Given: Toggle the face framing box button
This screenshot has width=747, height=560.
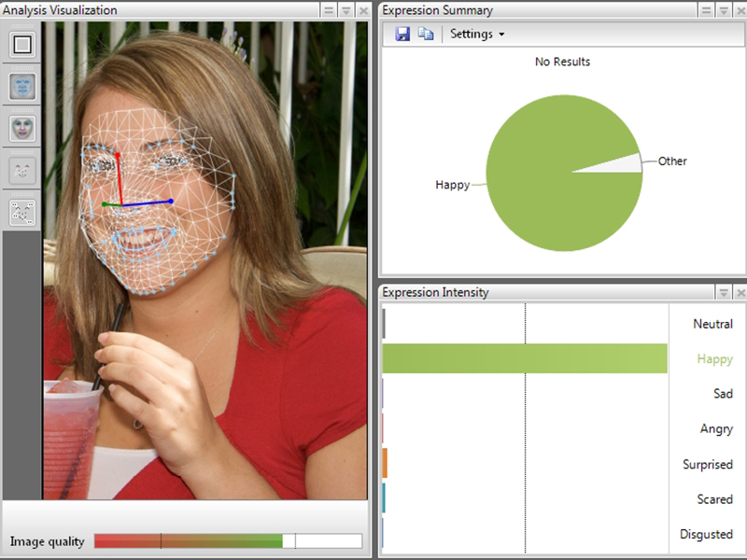Looking at the screenshot, I should pos(22,45).
